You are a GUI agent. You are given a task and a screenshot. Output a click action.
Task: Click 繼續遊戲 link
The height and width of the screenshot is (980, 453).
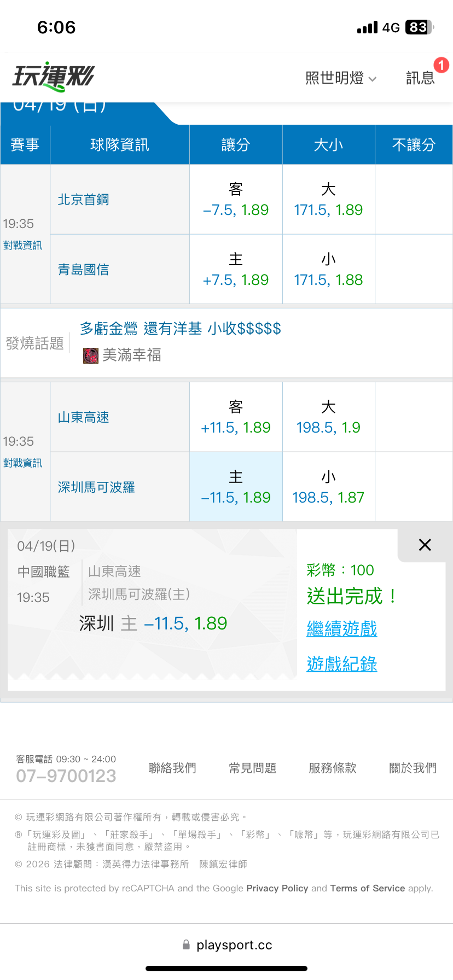pos(342,629)
